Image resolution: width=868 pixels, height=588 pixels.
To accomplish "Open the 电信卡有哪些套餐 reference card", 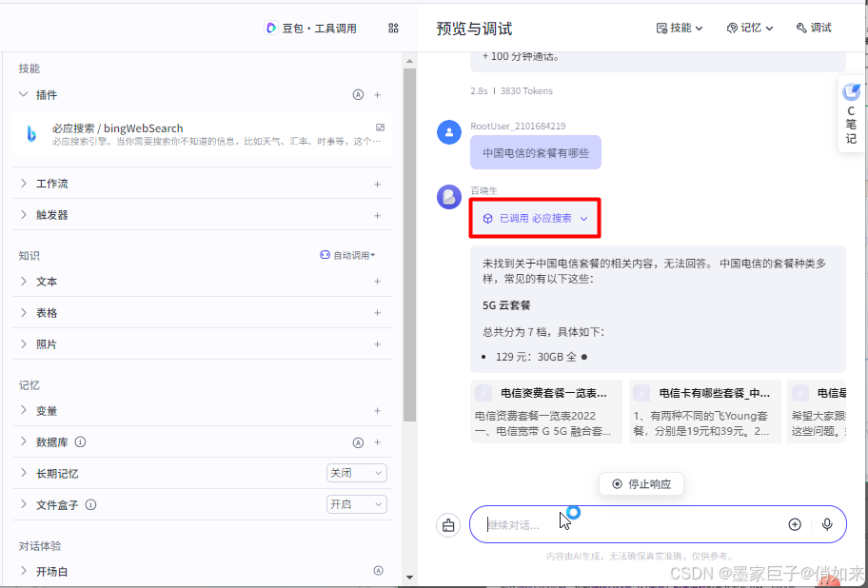I will click(704, 412).
